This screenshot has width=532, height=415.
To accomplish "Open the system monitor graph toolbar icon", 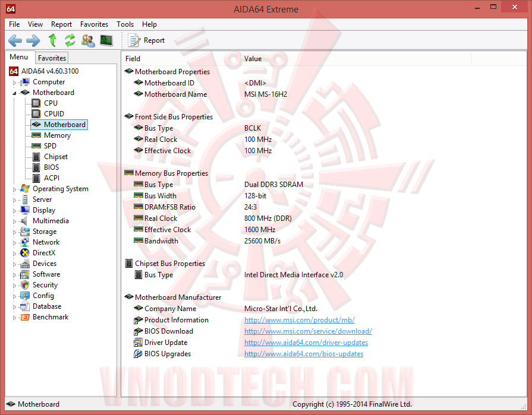I will [106, 40].
